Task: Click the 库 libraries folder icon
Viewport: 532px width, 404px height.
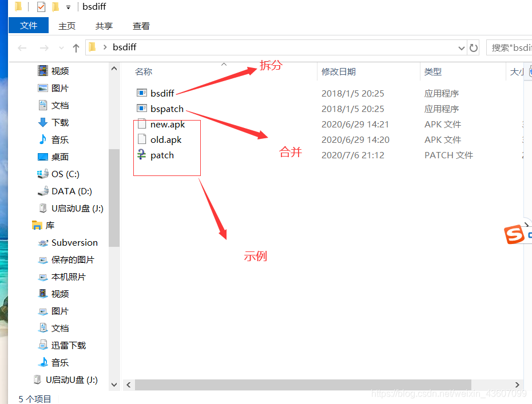Action: coord(37,225)
